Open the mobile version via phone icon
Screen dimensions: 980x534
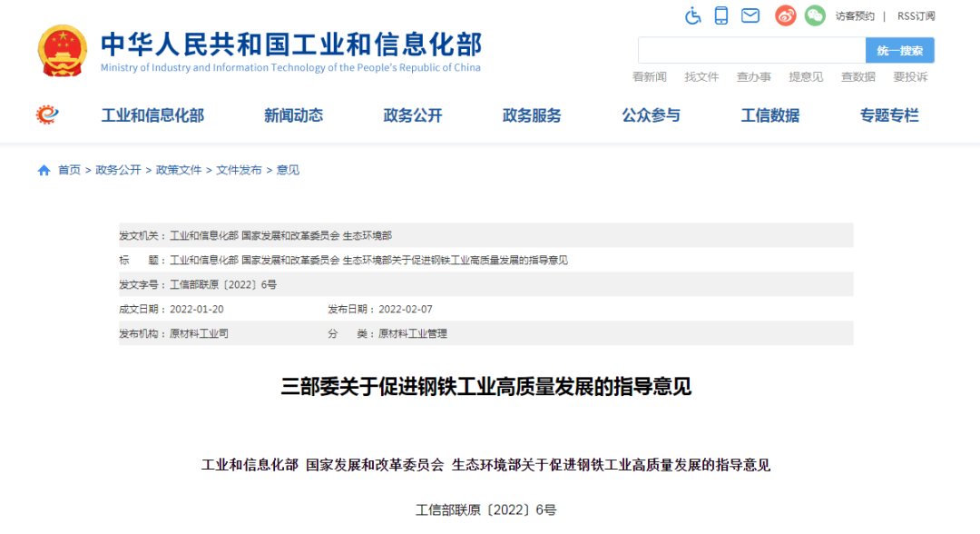tap(721, 15)
